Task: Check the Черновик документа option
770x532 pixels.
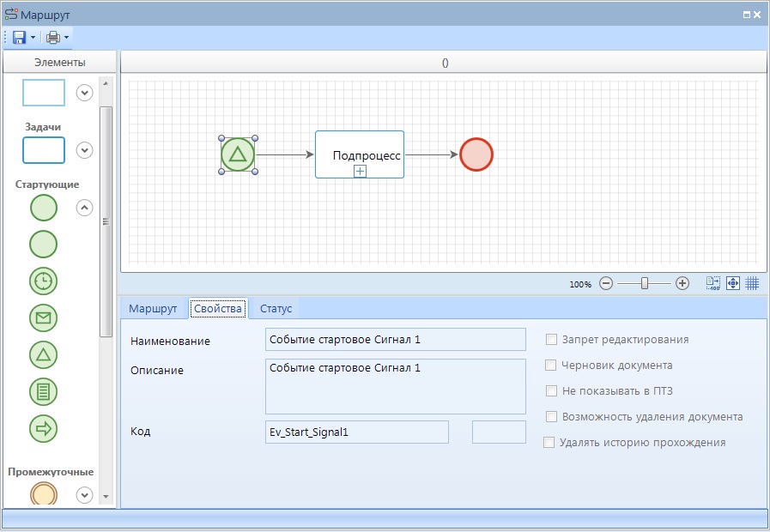Action: [552, 366]
